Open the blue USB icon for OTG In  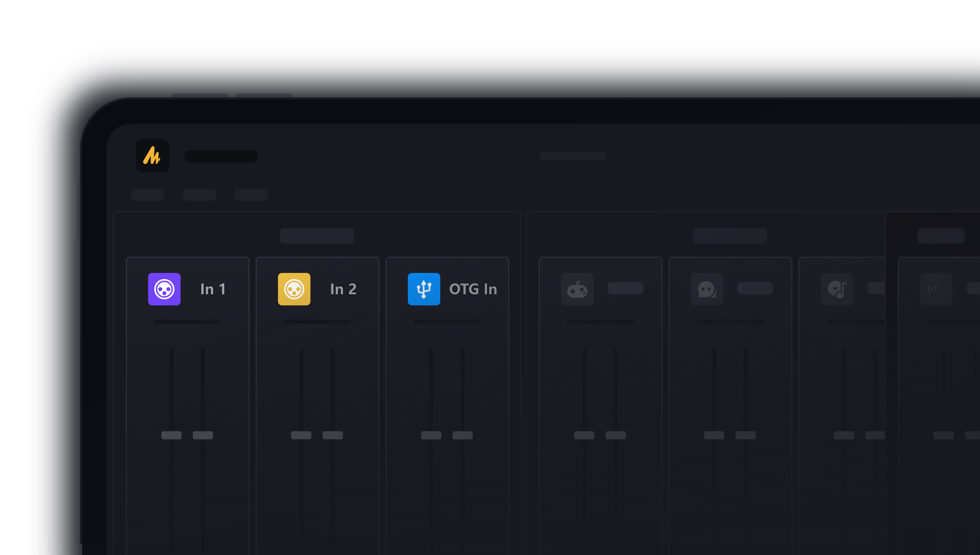[424, 289]
